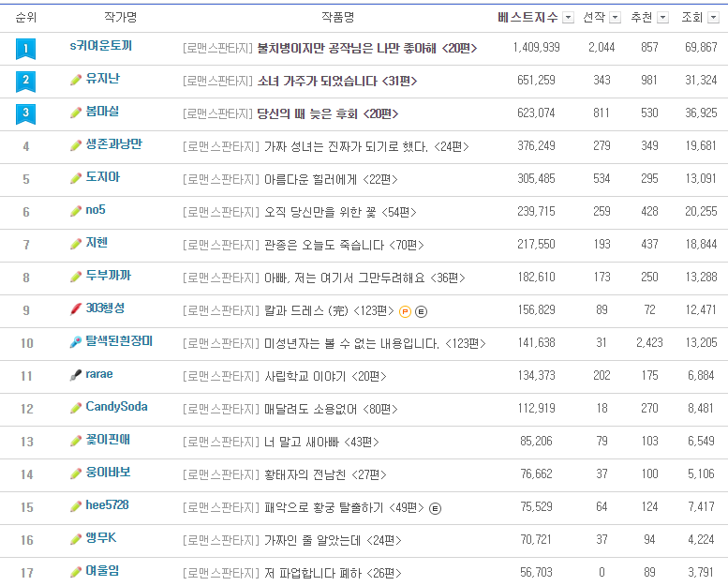Open author 생존과낭만 profile link
The image size is (728, 586).
(x=113, y=144)
